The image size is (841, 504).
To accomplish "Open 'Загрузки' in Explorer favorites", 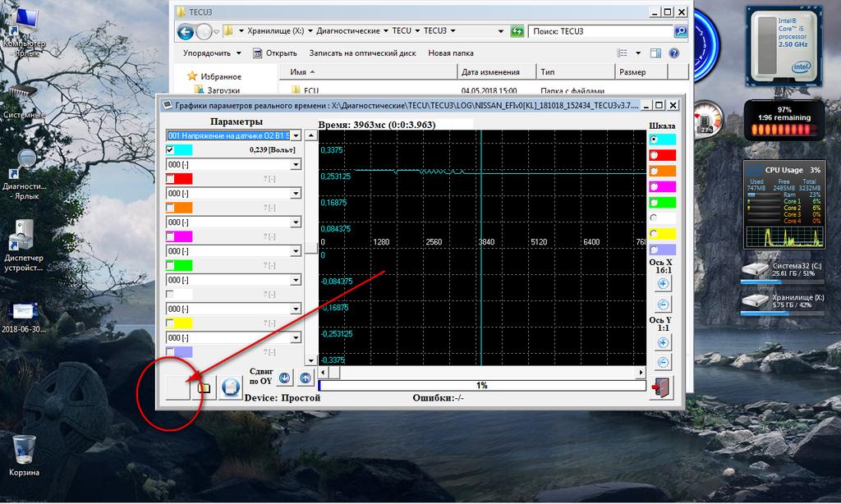I will [x=222, y=90].
